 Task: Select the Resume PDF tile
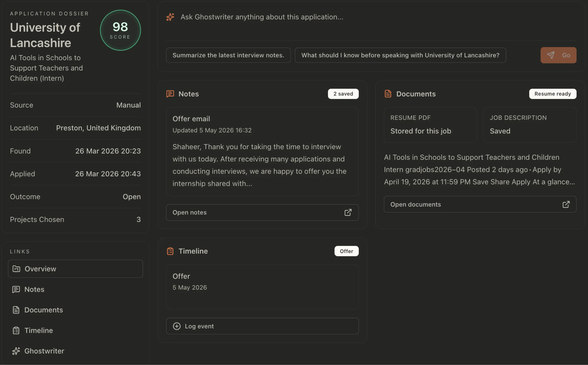430,125
